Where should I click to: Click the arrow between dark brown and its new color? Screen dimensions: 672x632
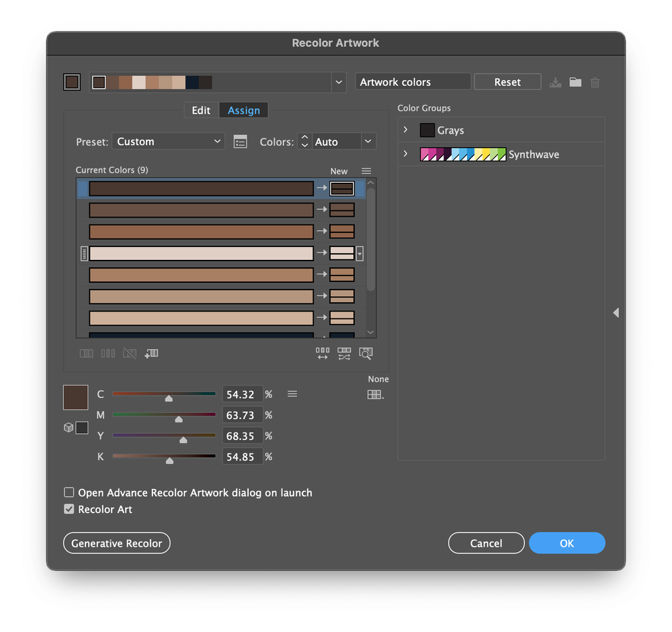tap(322, 187)
